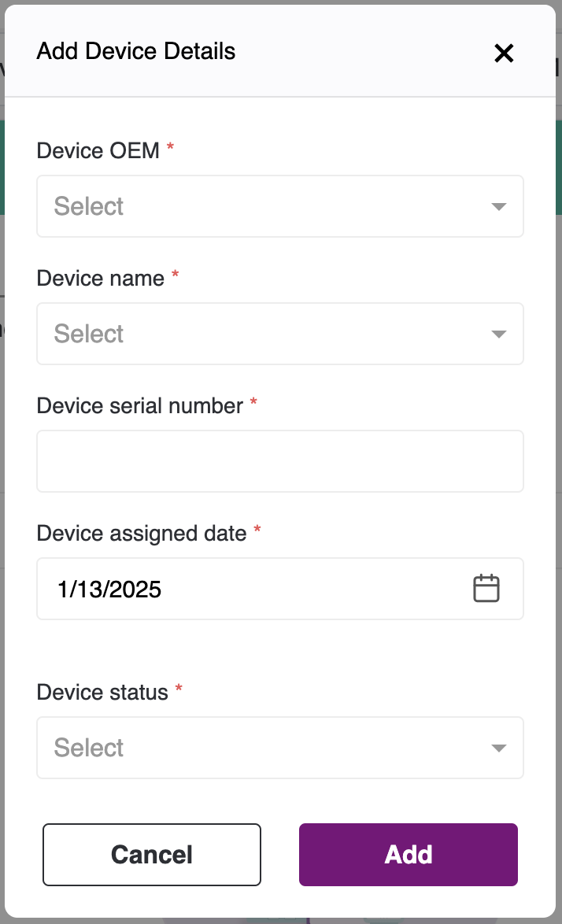The width and height of the screenshot is (562, 924).
Task: Open the calendar date picker icon
Action: coord(486,589)
